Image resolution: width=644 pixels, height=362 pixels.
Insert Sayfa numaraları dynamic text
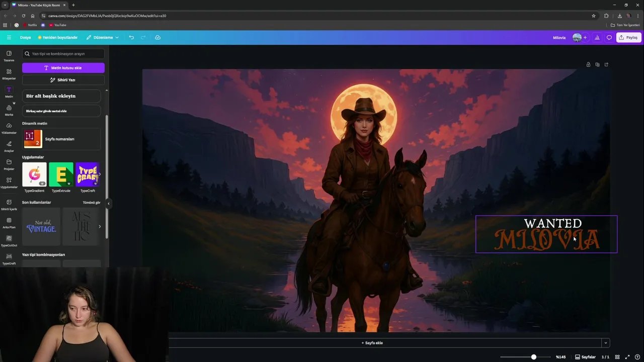pos(61,139)
